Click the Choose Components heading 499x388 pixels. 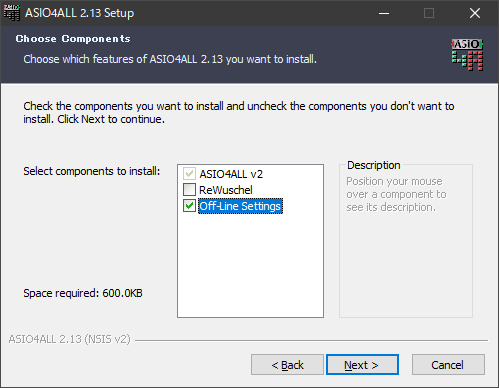(x=73, y=39)
